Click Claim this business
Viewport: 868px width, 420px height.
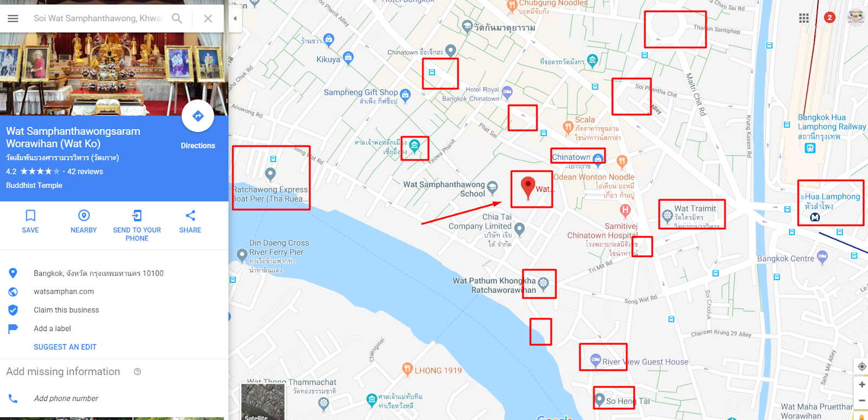pos(66,310)
